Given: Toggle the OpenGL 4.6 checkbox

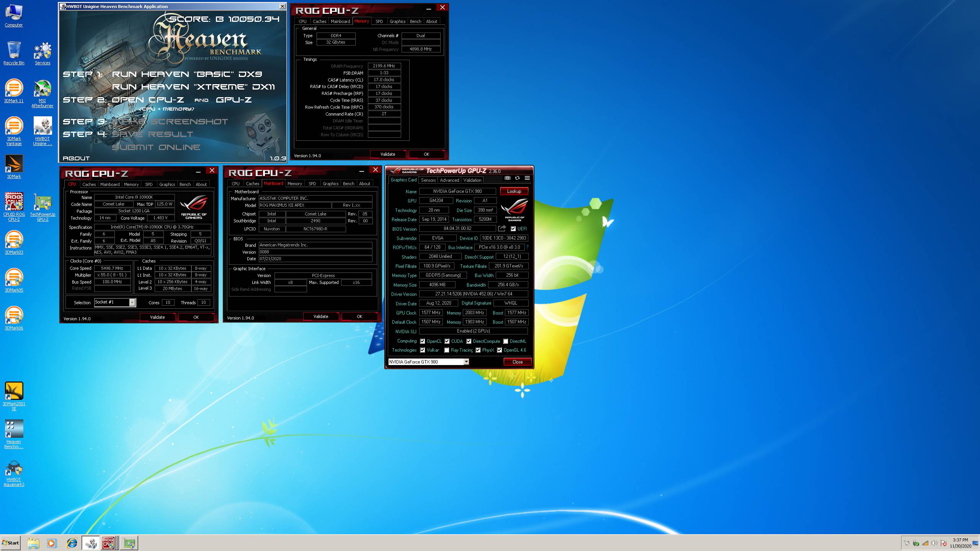Looking at the screenshot, I should 499,350.
